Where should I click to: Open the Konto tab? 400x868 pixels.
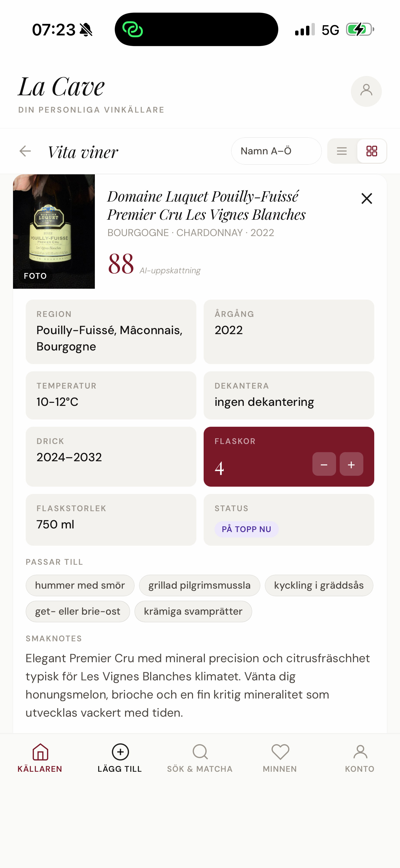360,758
